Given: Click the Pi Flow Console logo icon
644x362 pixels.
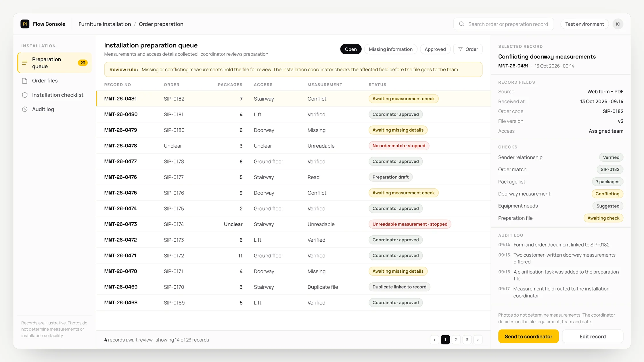Looking at the screenshot, I should 25,24.
